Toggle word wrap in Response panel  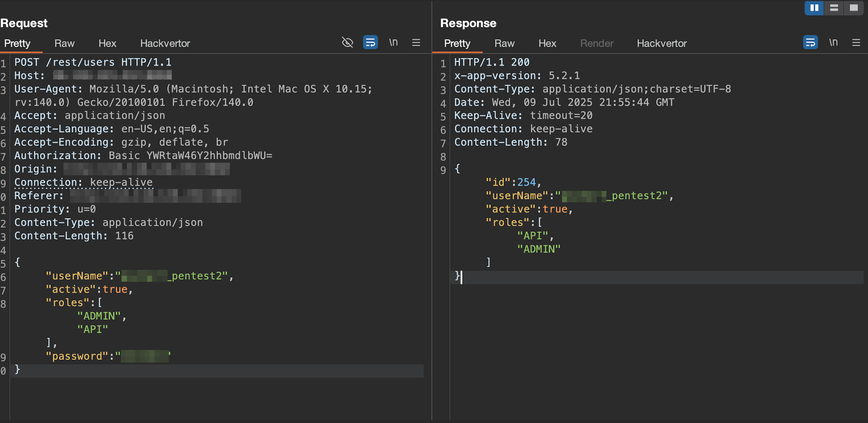tap(810, 42)
